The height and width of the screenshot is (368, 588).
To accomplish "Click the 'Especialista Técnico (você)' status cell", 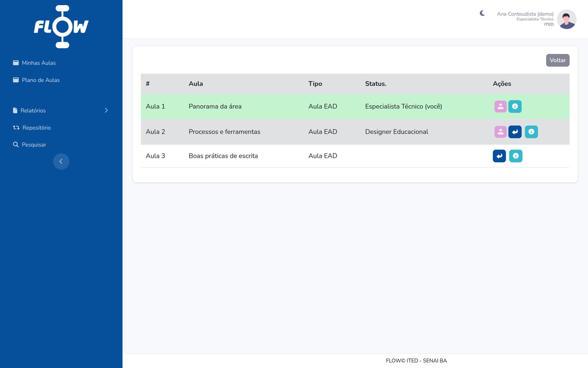I will (404, 106).
